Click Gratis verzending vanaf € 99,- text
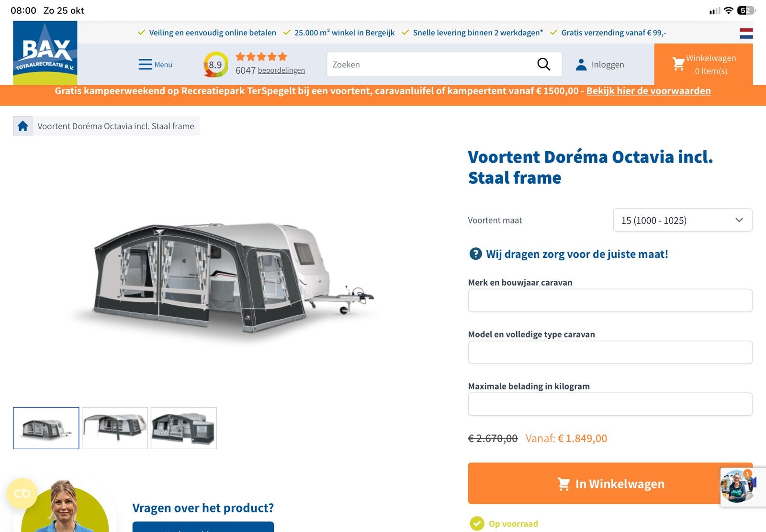The width and height of the screenshot is (766, 532). [x=614, y=33]
